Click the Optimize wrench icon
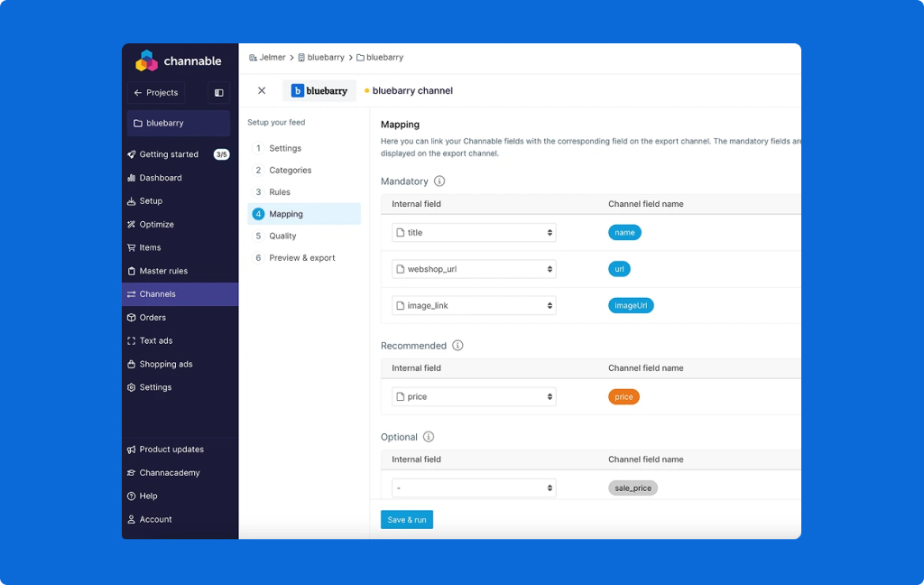924x585 pixels. point(132,224)
